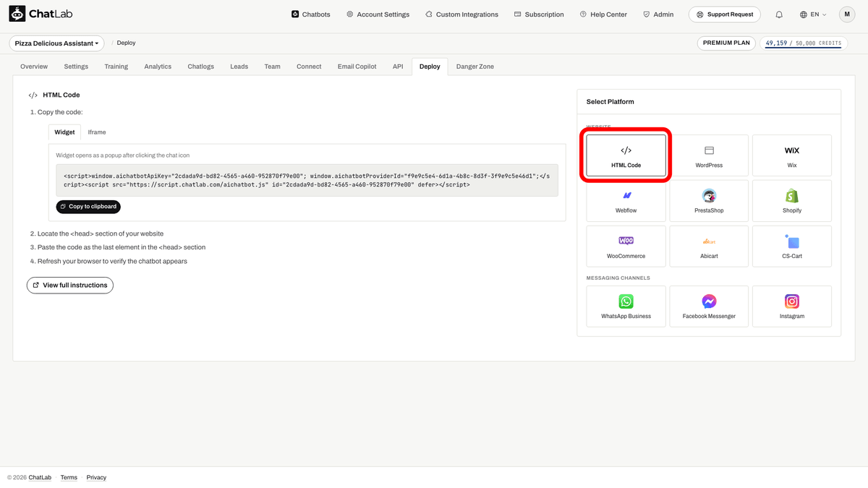The image size is (868, 488).
Task: Open the Terms footer link
Action: [69, 478]
